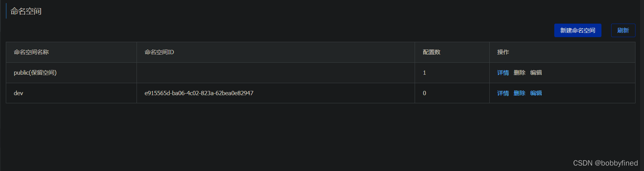Click the CSDN @bobbyfined watermark
This screenshot has width=644, height=171.
tap(605, 163)
